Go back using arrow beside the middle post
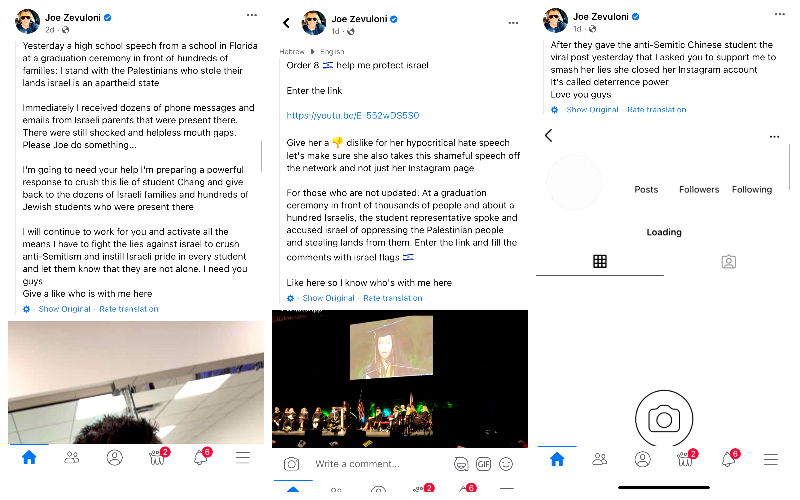Image resolution: width=800 pixels, height=500 pixels. (x=286, y=23)
